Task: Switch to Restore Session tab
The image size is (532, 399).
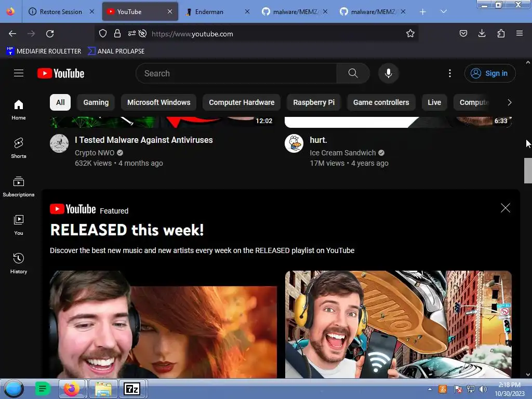Action: click(61, 11)
